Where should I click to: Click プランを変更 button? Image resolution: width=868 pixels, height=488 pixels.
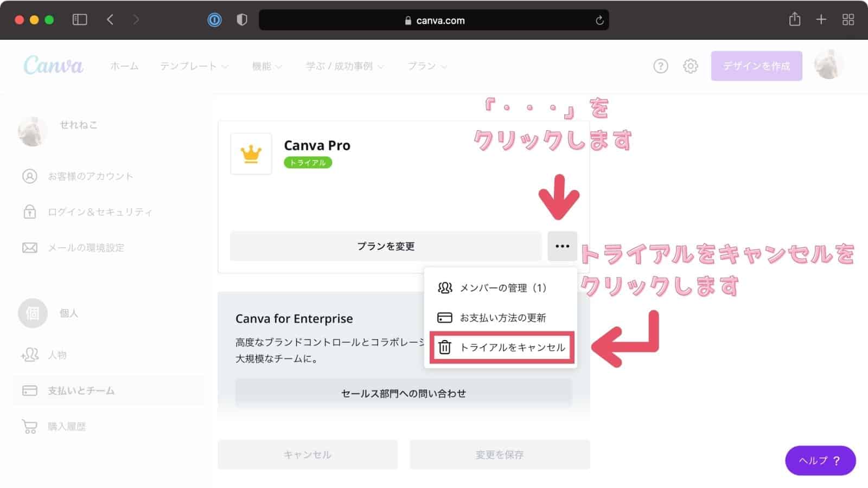click(x=386, y=246)
